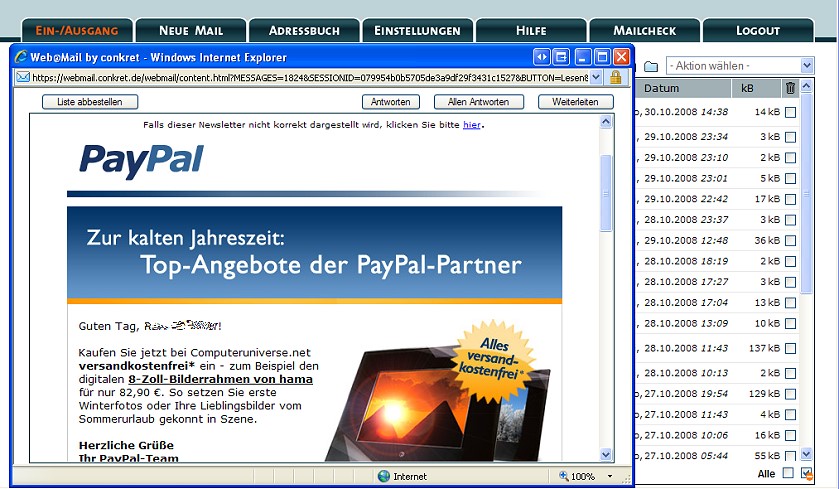Follow the 'hier' link in newsletter
This screenshot has width=839, height=489.
point(471,125)
